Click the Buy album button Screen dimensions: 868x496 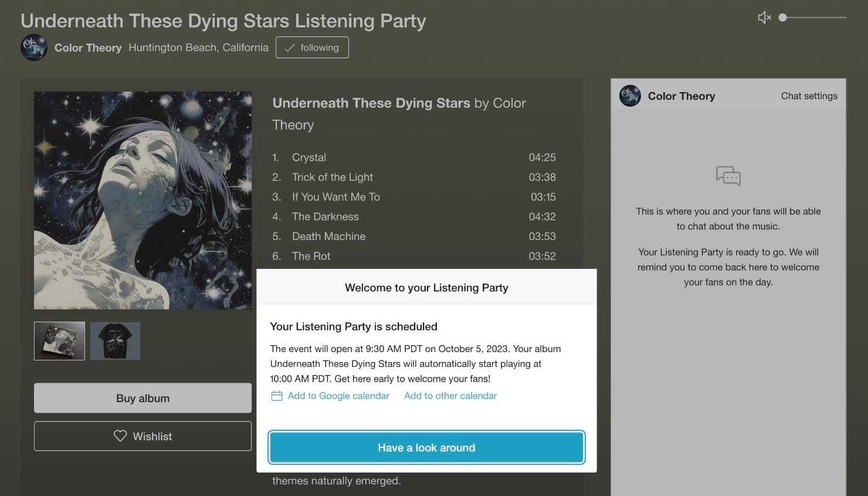143,398
